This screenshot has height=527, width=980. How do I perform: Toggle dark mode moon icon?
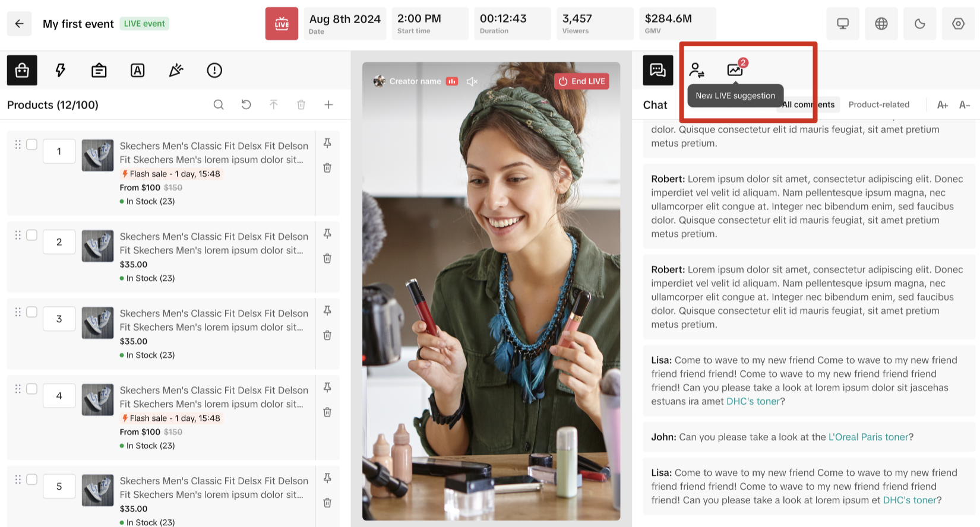[x=919, y=24]
